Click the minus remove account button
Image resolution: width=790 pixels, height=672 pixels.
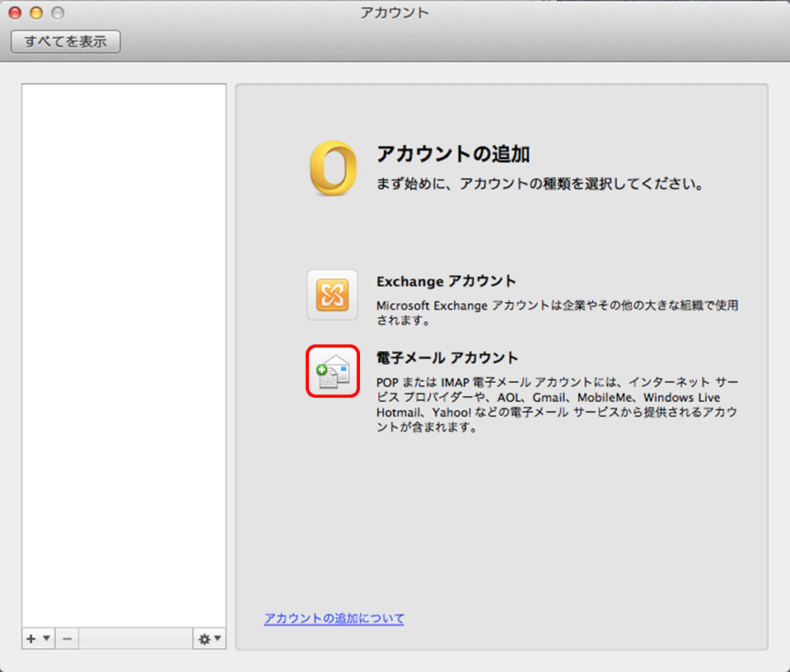click(68, 639)
